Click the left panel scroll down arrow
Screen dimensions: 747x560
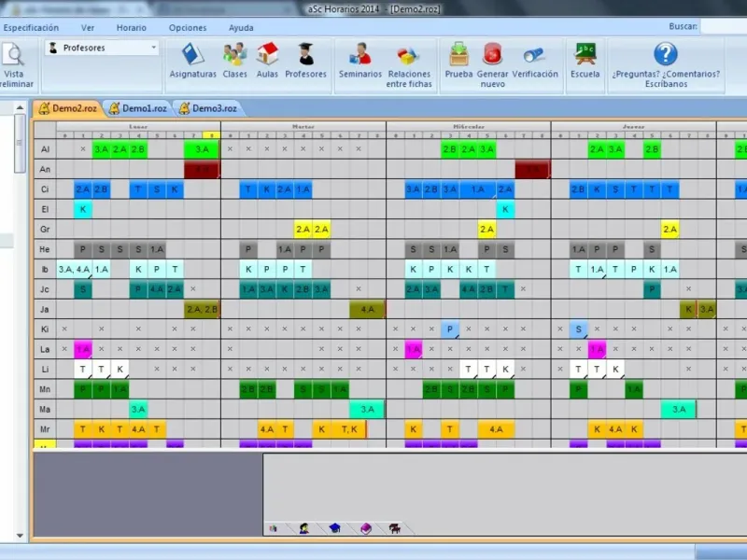(x=20, y=535)
